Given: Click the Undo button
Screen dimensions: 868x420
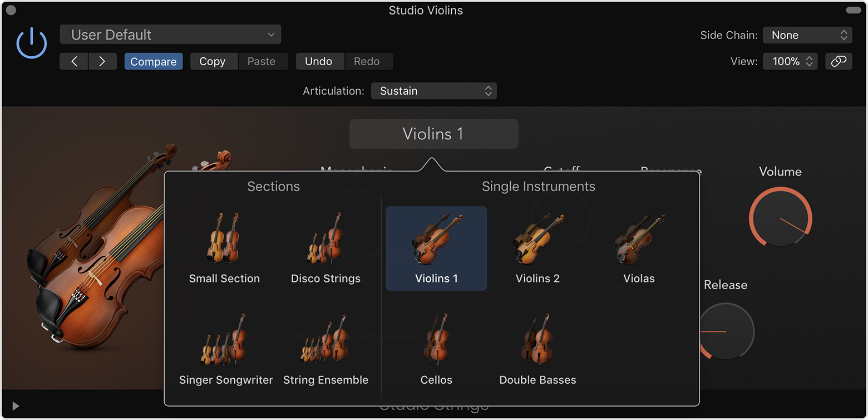Looking at the screenshot, I should tap(318, 61).
